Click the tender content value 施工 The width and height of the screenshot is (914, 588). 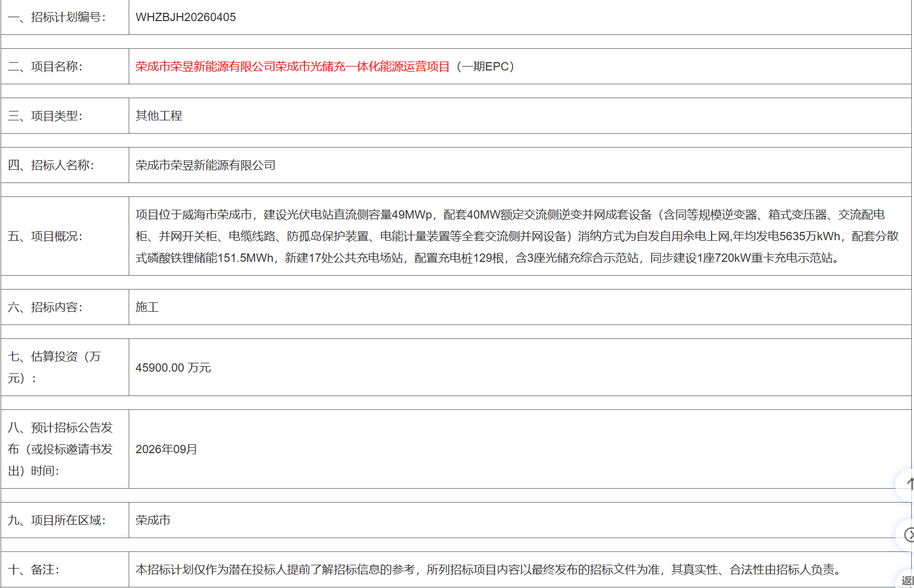click(148, 307)
